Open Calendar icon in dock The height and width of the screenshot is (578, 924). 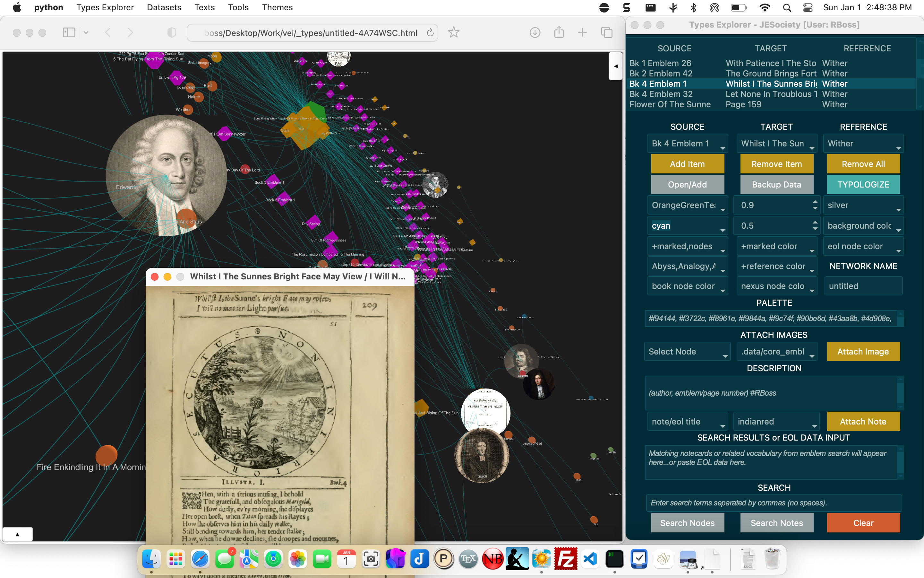346,559
